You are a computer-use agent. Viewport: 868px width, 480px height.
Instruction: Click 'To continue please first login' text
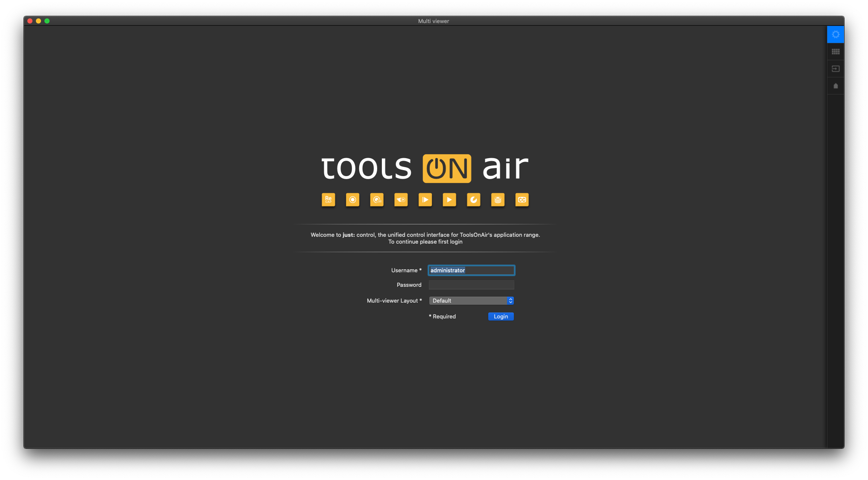click(425, 241)
